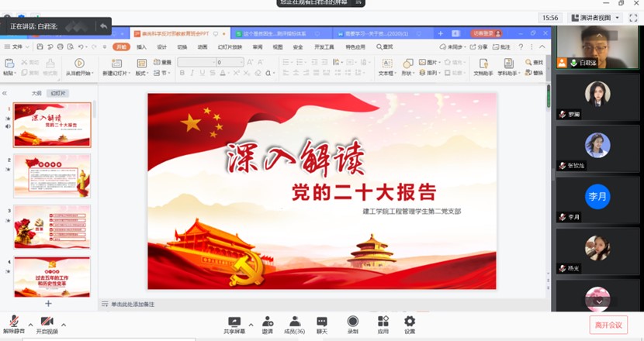Select slide 4 thumbnail 过去五年的工作

click(52, 277)
